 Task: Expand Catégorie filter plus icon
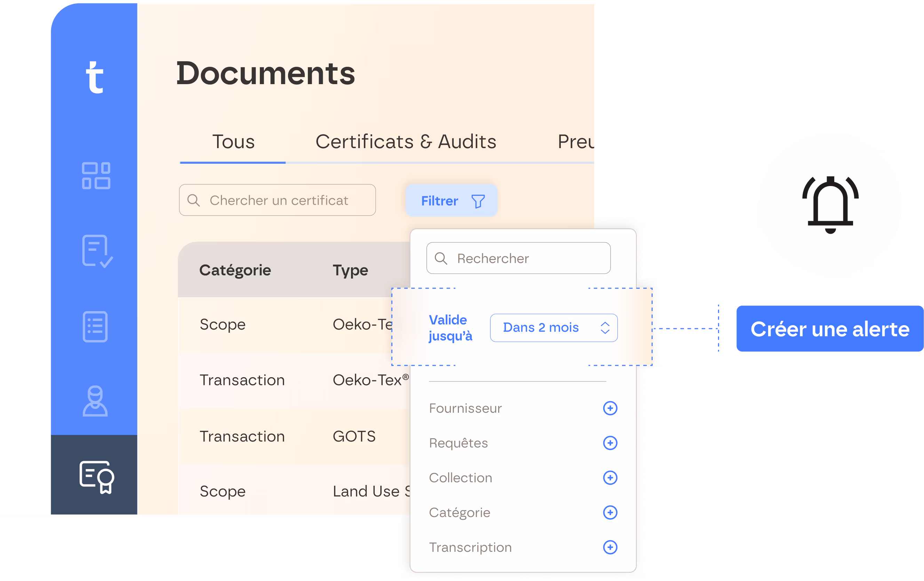610,513
